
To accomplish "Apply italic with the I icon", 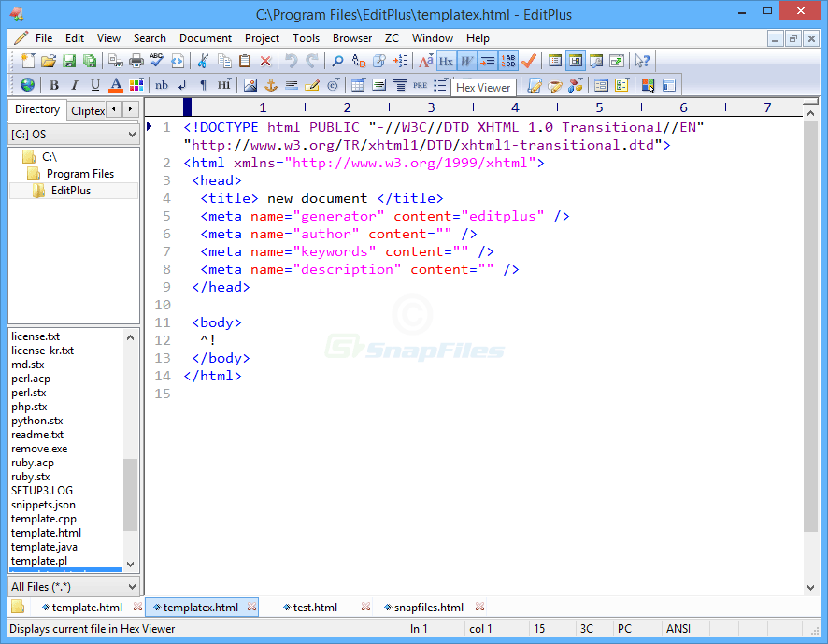I will 75,85.
